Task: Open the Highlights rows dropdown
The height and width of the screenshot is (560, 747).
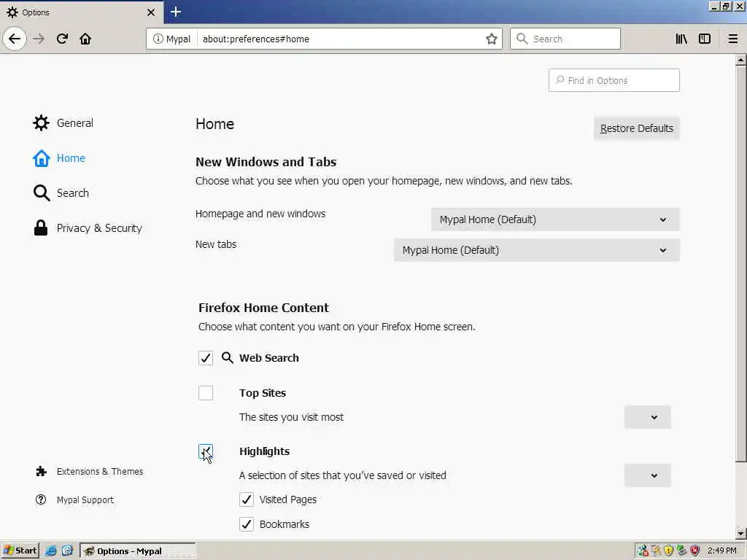Action: click(x=648, y=475)
